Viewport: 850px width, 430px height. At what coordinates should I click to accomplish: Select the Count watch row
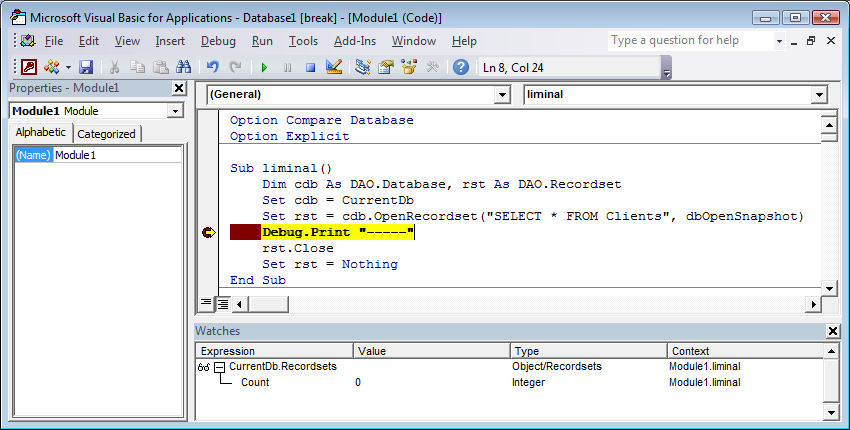(x=510, y=382)
